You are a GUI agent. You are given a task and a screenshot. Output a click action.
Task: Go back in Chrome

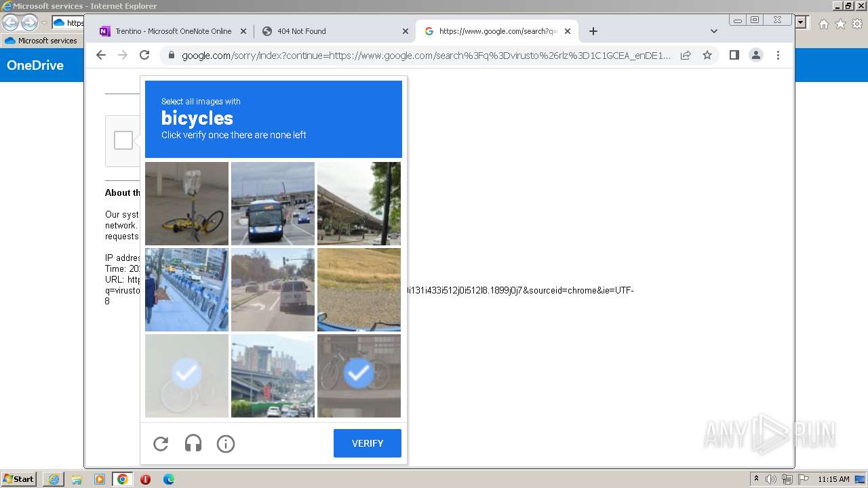[101, 56]
